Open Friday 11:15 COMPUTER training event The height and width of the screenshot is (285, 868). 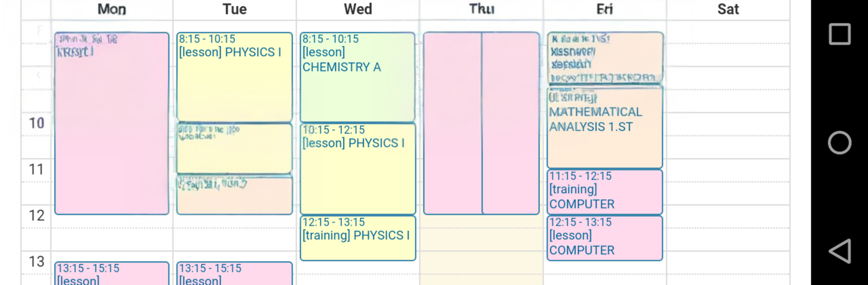pyautogui.click(x=604, y=191)
